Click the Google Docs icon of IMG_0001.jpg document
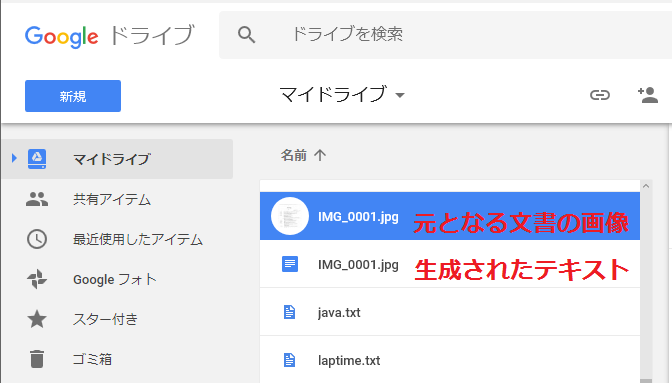The image size is (672, 383). [x=290, y=264]
